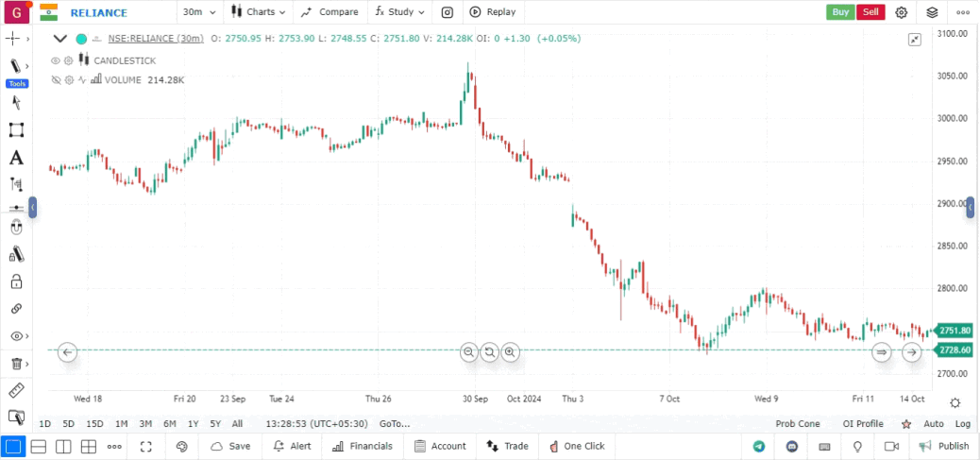Screen dimensions: 980x460
Task: Open the 30m interval dropdown
Action: click(199, 12)
